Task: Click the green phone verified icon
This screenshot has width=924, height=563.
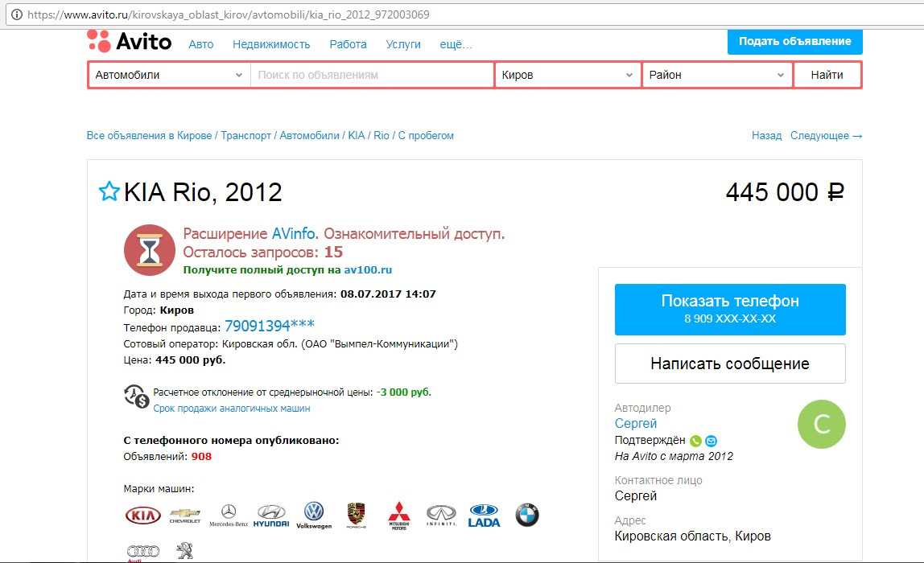Action: coord(696,441)
